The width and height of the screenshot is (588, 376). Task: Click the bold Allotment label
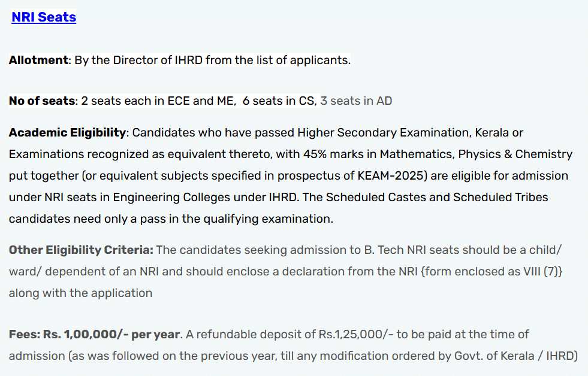39,60
